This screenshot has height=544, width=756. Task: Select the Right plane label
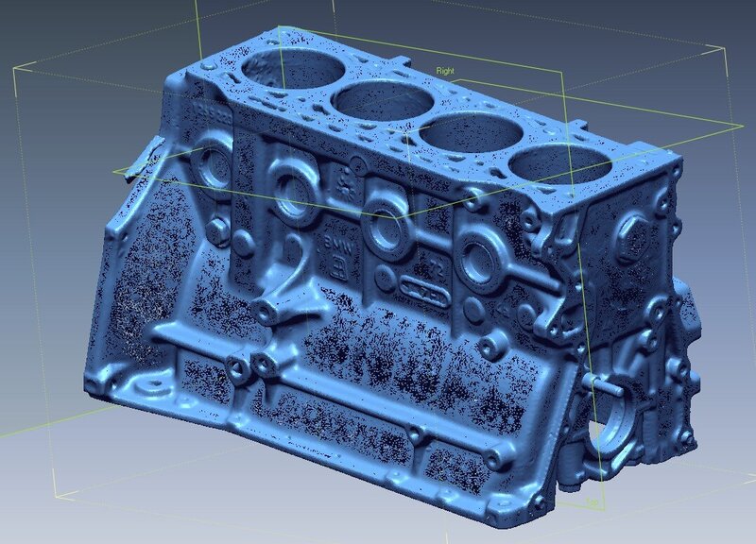pyautogui.click(x=447, y=69)
